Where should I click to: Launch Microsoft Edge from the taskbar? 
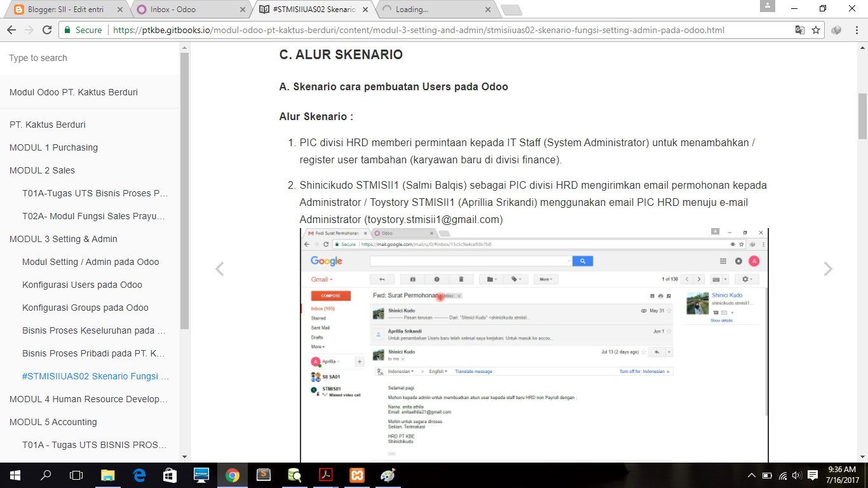(139, 475)
